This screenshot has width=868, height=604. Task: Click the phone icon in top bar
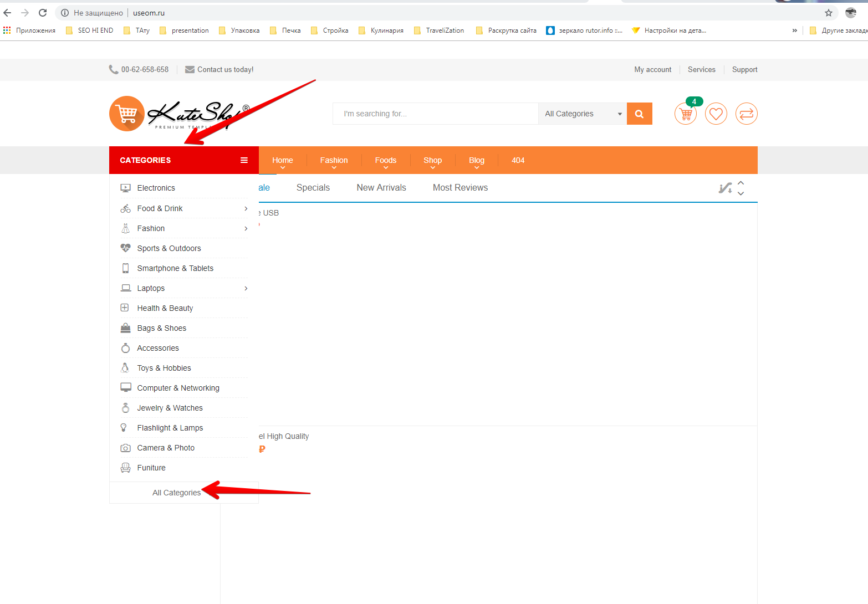tap(114, 69)
